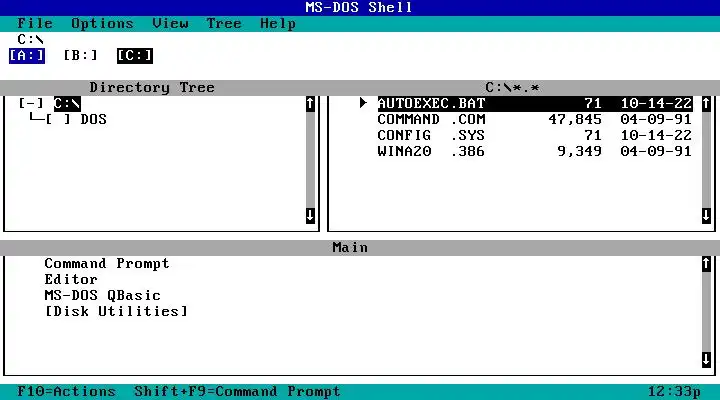The image size is (720, 400).
Task: Open the Help menu
Action: pos(278,23)
